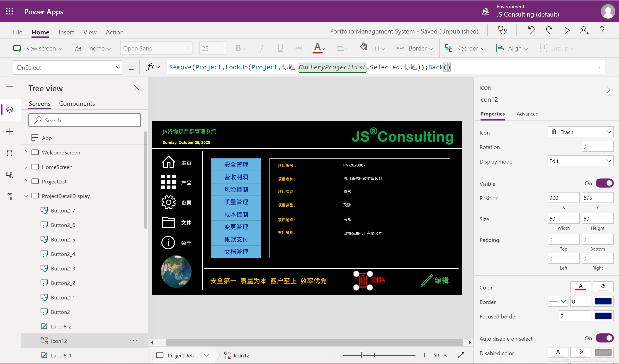The image size is (619, 364).
Task: Click the Environment globe icon
Action: pyautogui.click(x=486, y=11)
